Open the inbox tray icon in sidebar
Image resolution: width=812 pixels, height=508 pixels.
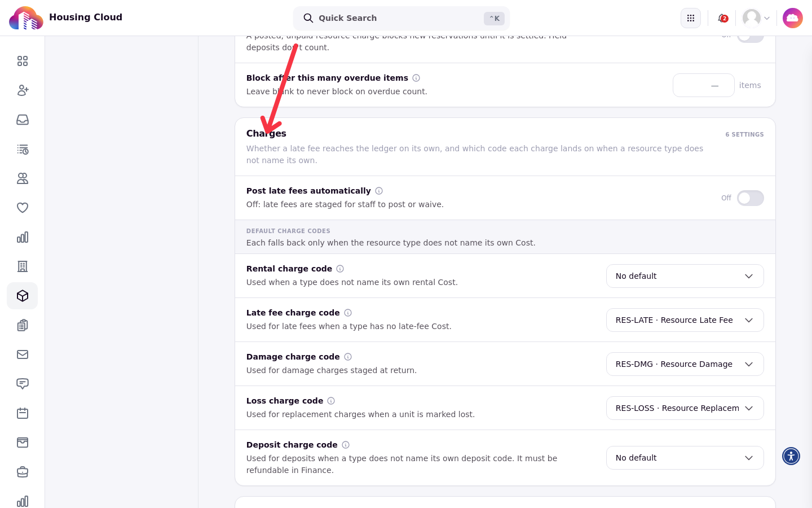point(23,120)
